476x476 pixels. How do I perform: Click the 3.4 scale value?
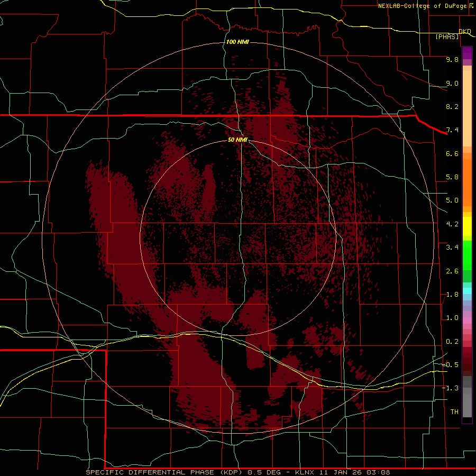tap(452, 248)
